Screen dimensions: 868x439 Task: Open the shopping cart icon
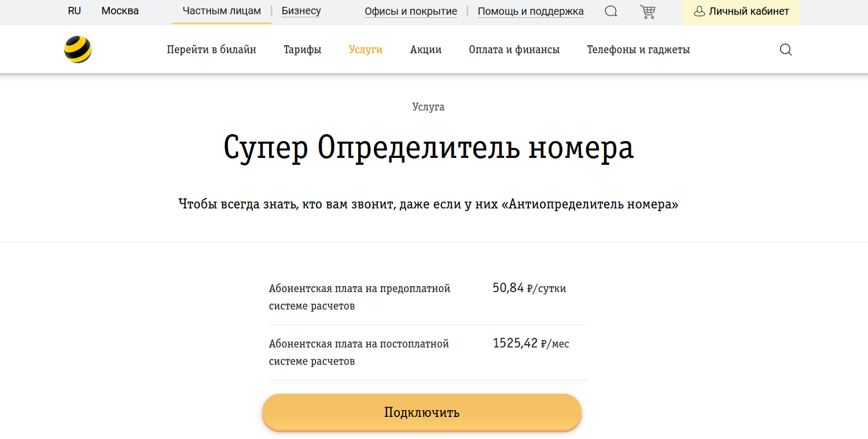click(x=648, y=12)
